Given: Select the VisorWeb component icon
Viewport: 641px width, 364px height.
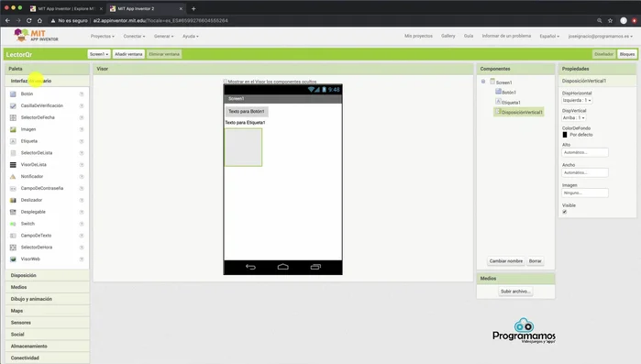Looking at the screenshot, I should (13, 259).
